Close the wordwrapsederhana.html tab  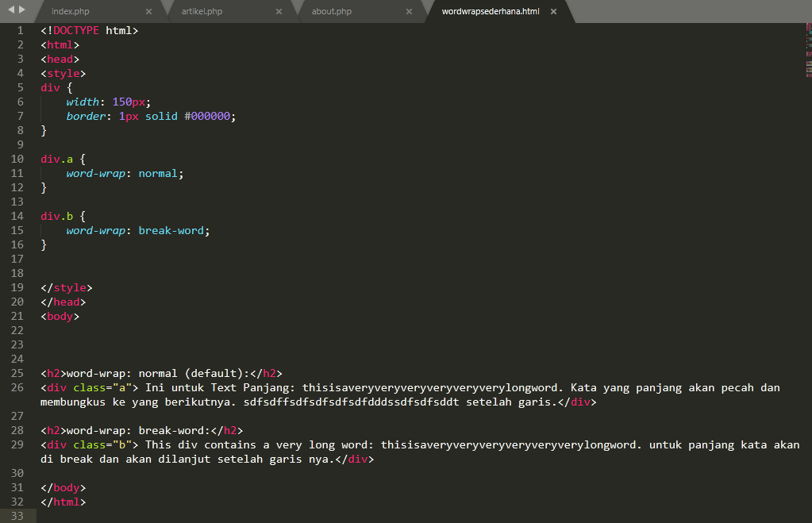pos(553,11)
